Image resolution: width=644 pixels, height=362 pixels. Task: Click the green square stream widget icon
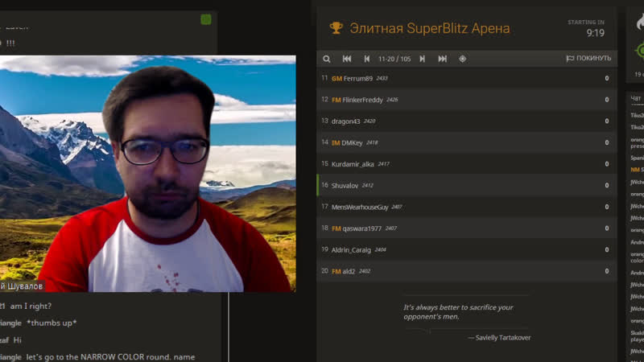pos(206,19)
